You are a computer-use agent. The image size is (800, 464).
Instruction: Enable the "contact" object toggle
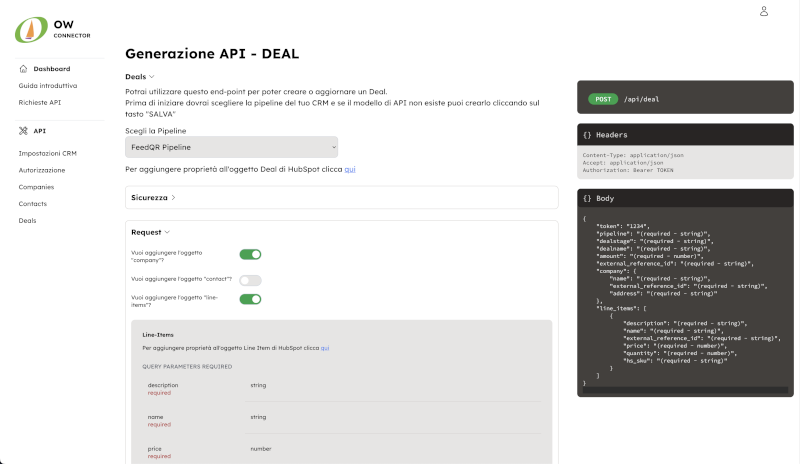tap(250, 281)
